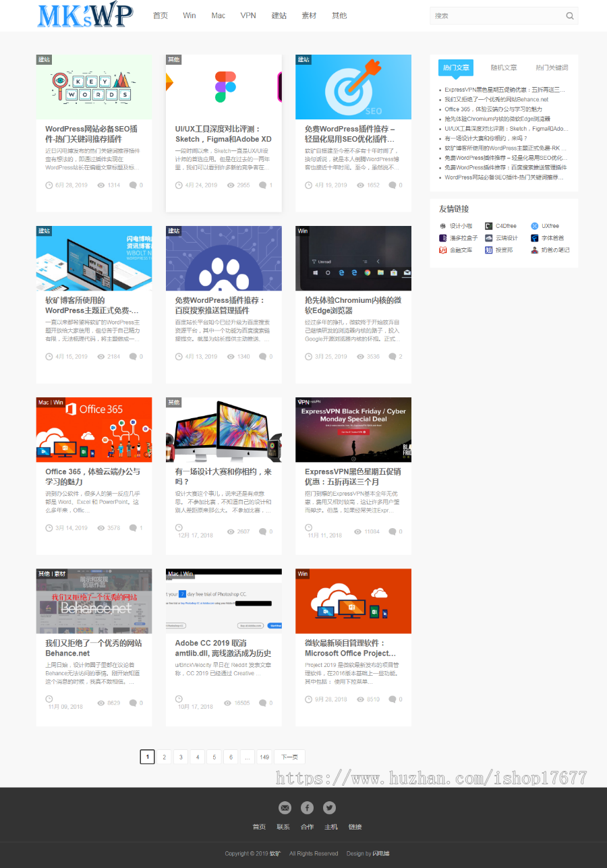Click comment bubble icon on Edge浏览器 card

(x=392, y=356)
